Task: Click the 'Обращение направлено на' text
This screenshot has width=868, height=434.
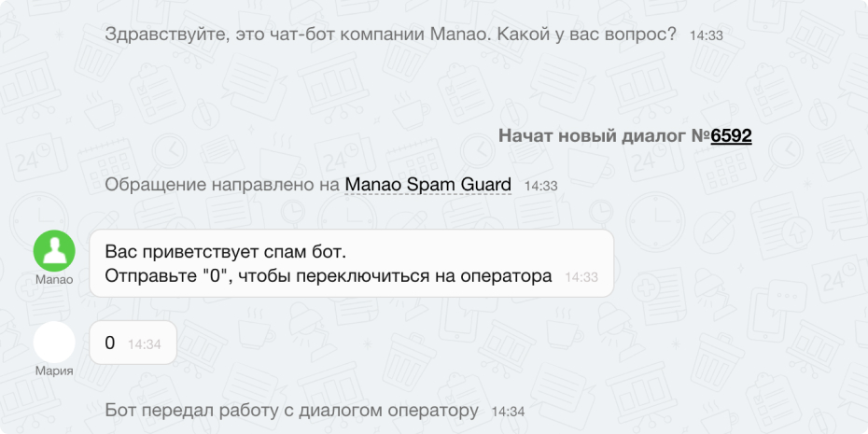Action: pos(222,185)
